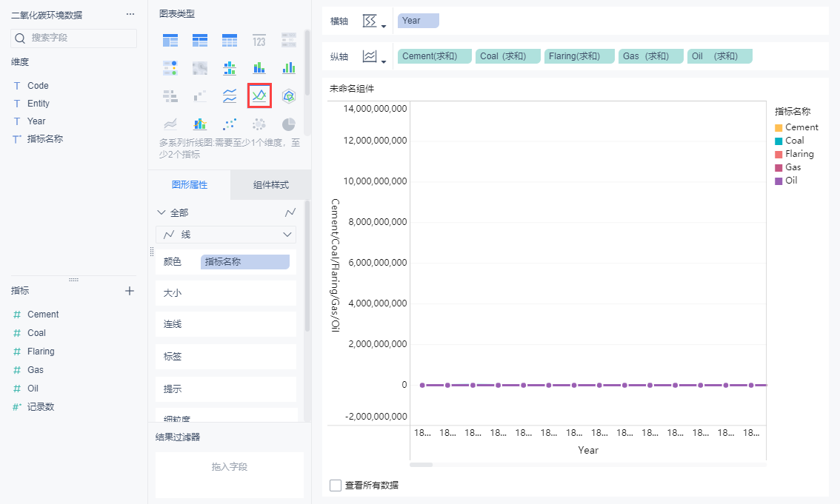The width and height of the screenshot is (840, 504).
Task: Click the 指标名称 pill in 颜色 row
Action: (x=245, y=262)
